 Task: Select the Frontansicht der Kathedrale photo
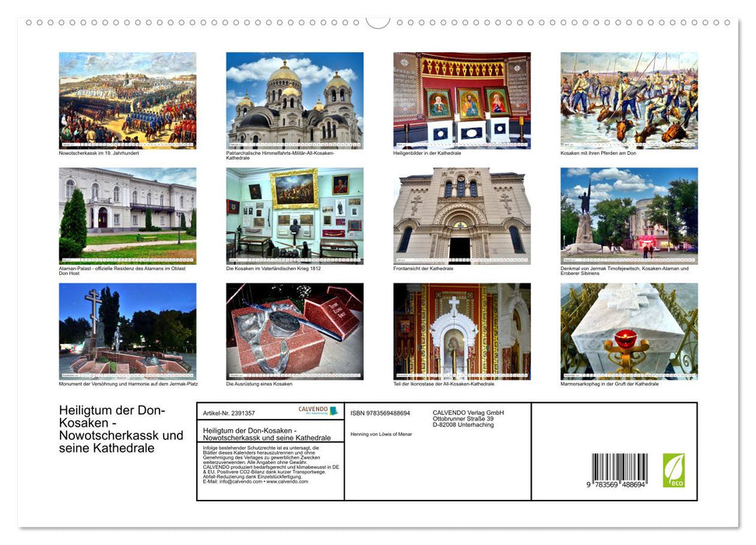(462, 216)
